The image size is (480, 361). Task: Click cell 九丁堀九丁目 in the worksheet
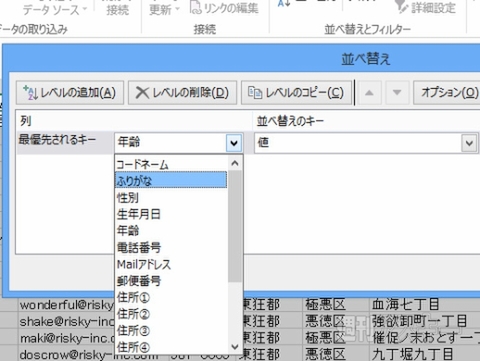point(413,354)
